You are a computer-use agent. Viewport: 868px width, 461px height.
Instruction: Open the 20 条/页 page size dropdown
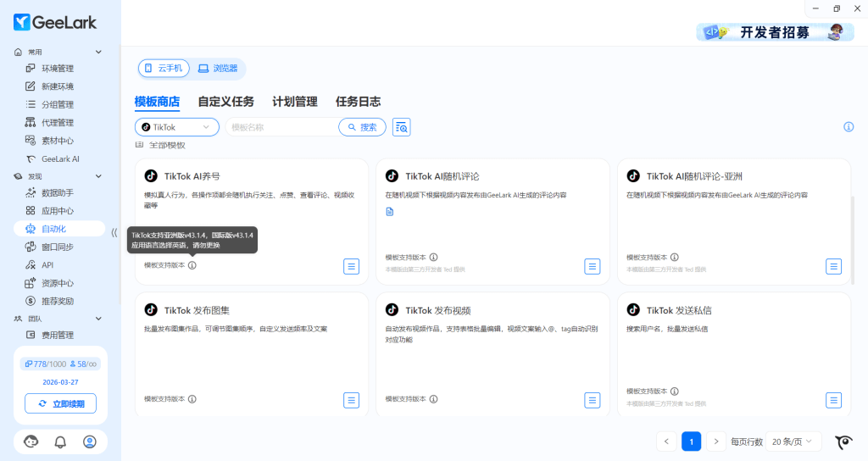pyautogui.click(x=793, y=442)
